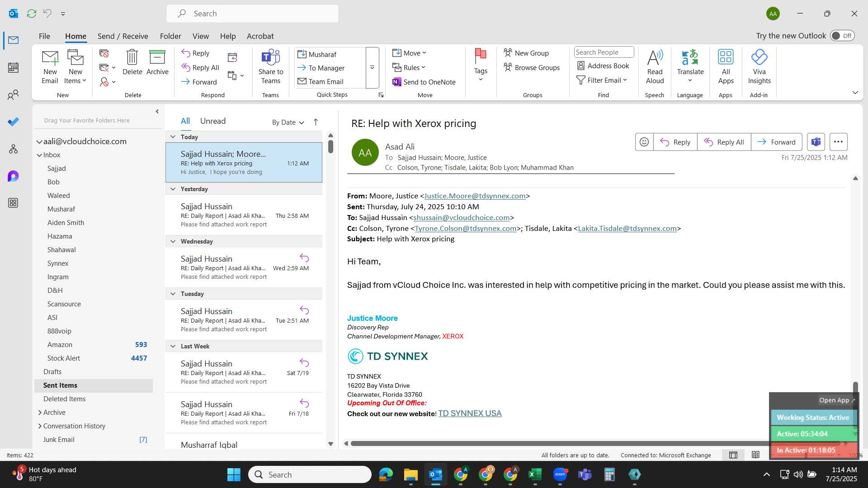Open the Tags dropdown
This screenshot has width=868, height=488.
pos(480,66)
